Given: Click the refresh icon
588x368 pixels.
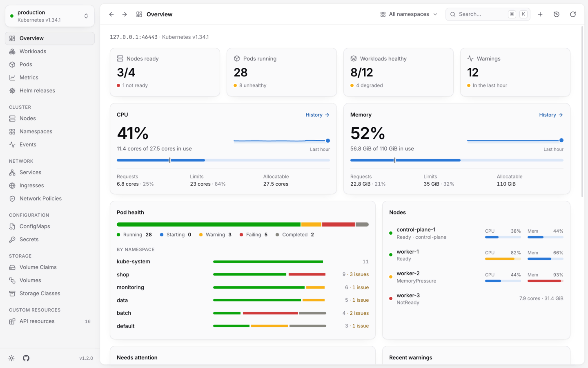Looking at the screenshot, I should click(x=573, y=14).
